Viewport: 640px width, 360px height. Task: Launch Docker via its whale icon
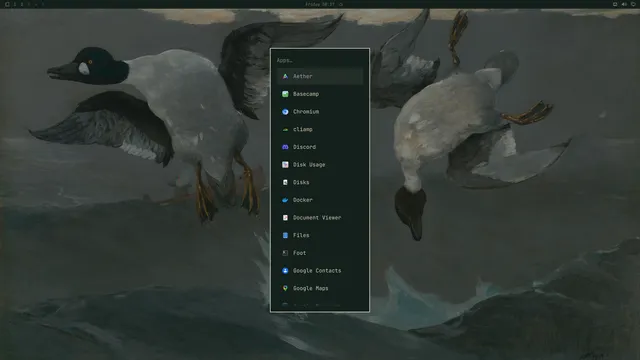click(x=285, y=200)
